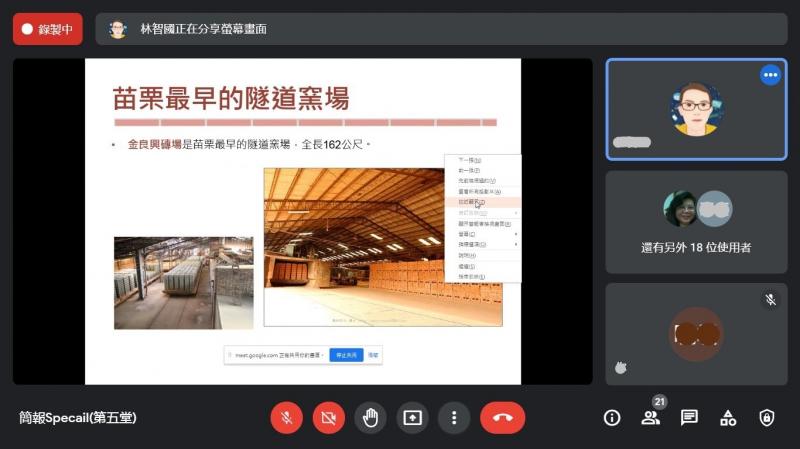Open host controls shield lock icon
Viewport: 800px width, 449px height.
766,418
